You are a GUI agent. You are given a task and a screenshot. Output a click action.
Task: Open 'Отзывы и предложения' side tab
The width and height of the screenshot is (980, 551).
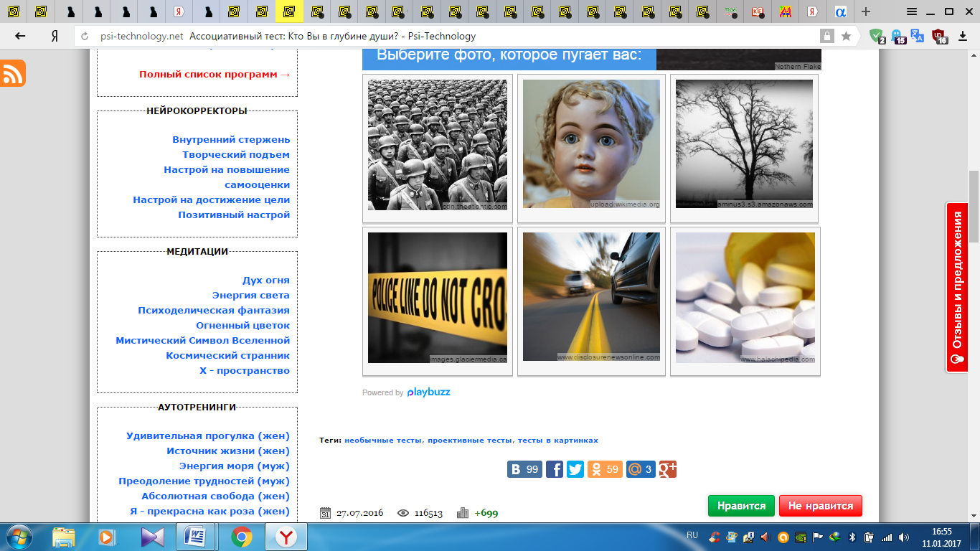click(957, 287)
